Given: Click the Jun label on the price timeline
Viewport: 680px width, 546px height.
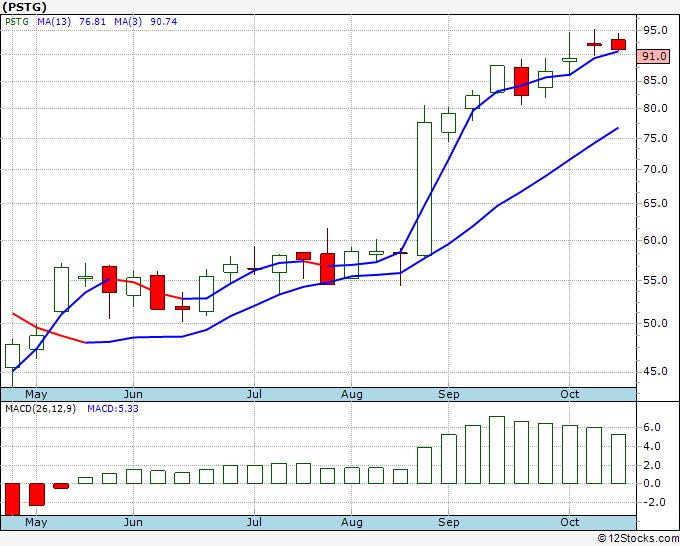Looking at the screenshot, I should point(133,394).
